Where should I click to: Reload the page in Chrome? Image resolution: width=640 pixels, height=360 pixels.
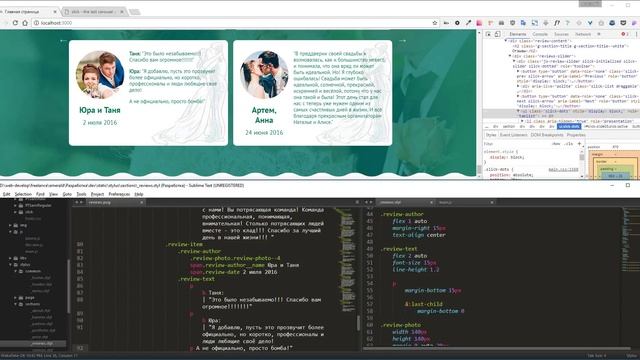tap(15, 23)
